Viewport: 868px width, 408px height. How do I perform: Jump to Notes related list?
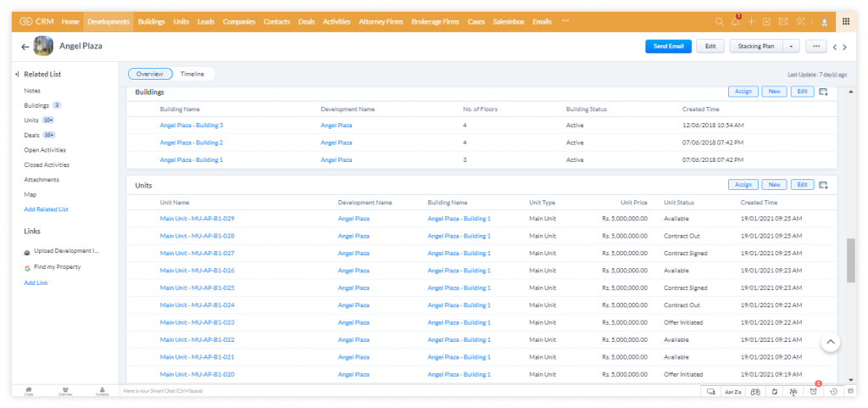pyautogui.click(x=32, y=91)
